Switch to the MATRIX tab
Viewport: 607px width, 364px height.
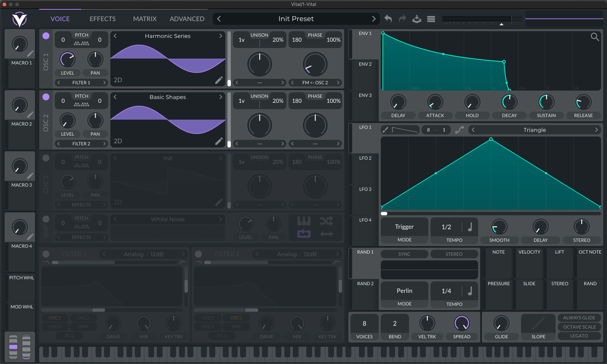[144, 19]
